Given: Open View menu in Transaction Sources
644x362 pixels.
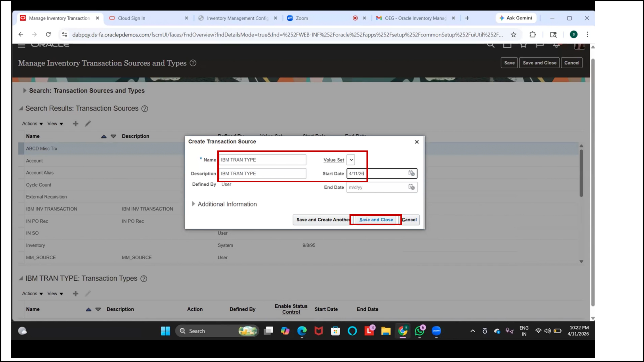Looking at the screenshot, I should [x=55, y=124].
